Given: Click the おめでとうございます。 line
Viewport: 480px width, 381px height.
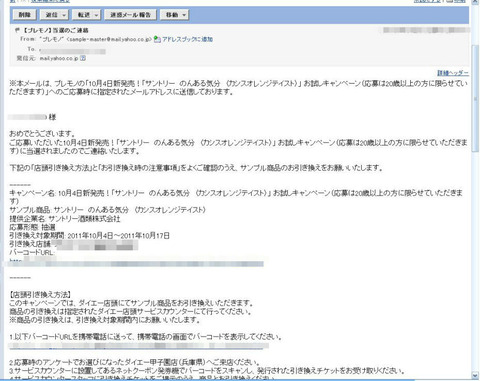Looking at the screenshot, I should pyautogui.click(x=43, y=134).
